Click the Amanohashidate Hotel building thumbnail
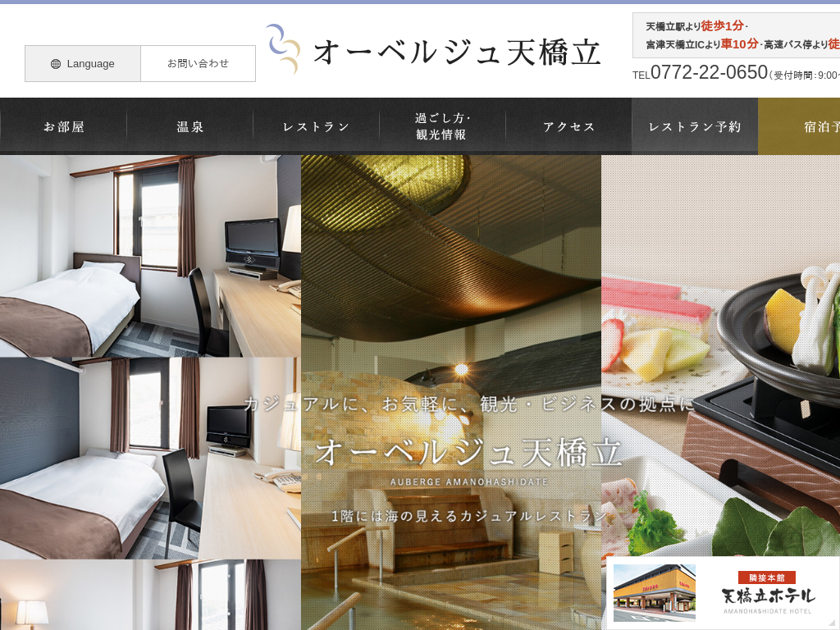Screen dimensions: 840x630 tap(654, 592)
